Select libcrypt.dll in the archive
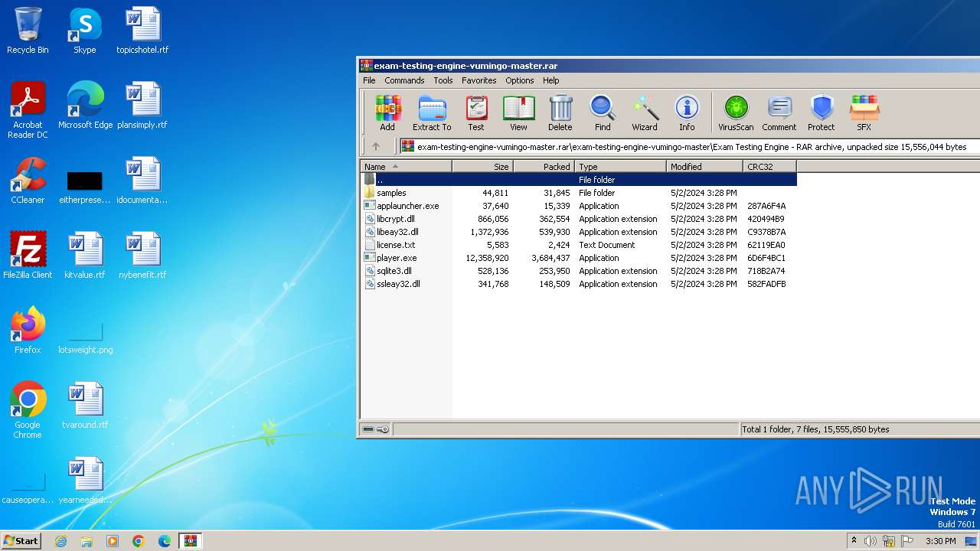Viewport: 980px width, 551px height. (579, 219)
